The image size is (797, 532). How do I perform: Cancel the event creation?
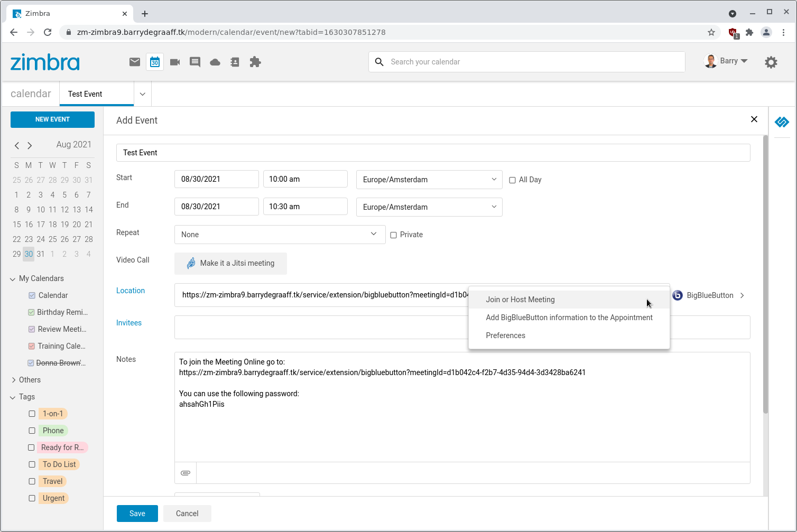[x=187, y=514]
